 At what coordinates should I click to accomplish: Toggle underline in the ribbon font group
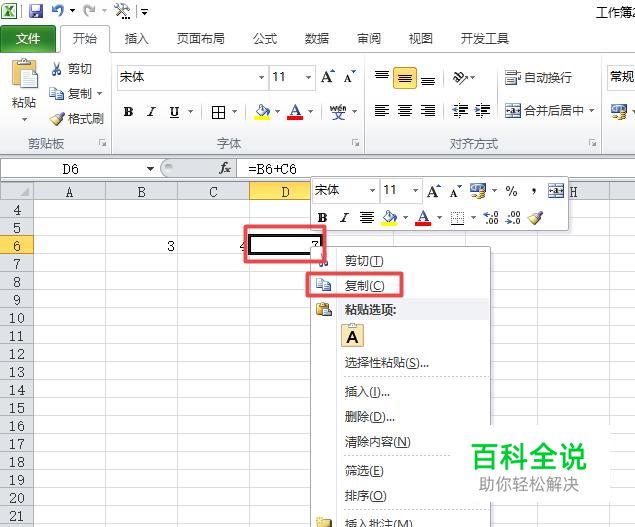click(174, 111)
